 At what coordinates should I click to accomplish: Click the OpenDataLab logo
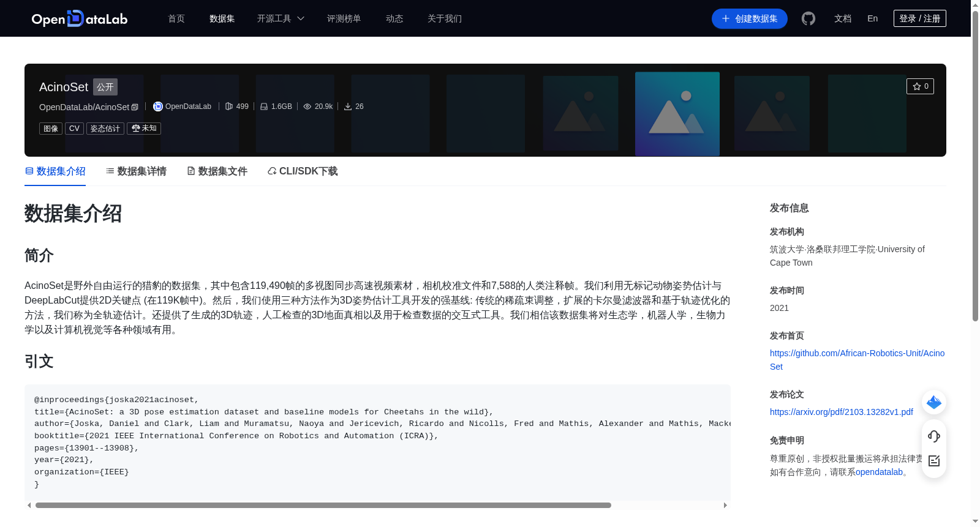click(80, 18)
